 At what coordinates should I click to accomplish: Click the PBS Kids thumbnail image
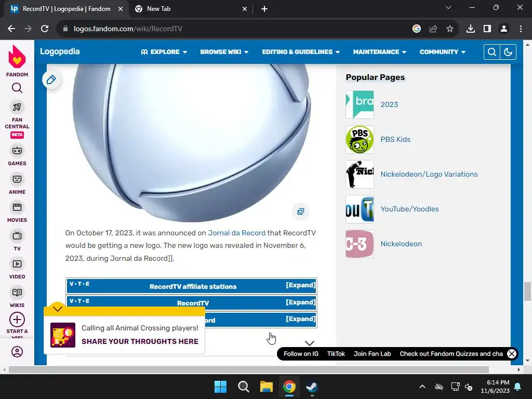tap(360, 139)
